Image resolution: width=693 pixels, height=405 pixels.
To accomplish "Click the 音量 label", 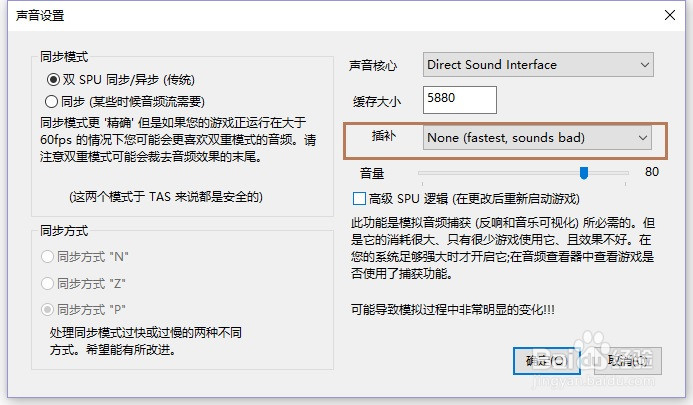I will [372, 173].
